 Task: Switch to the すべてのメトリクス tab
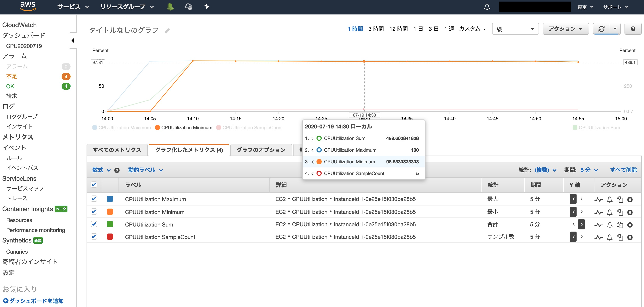tap(117, 150)
